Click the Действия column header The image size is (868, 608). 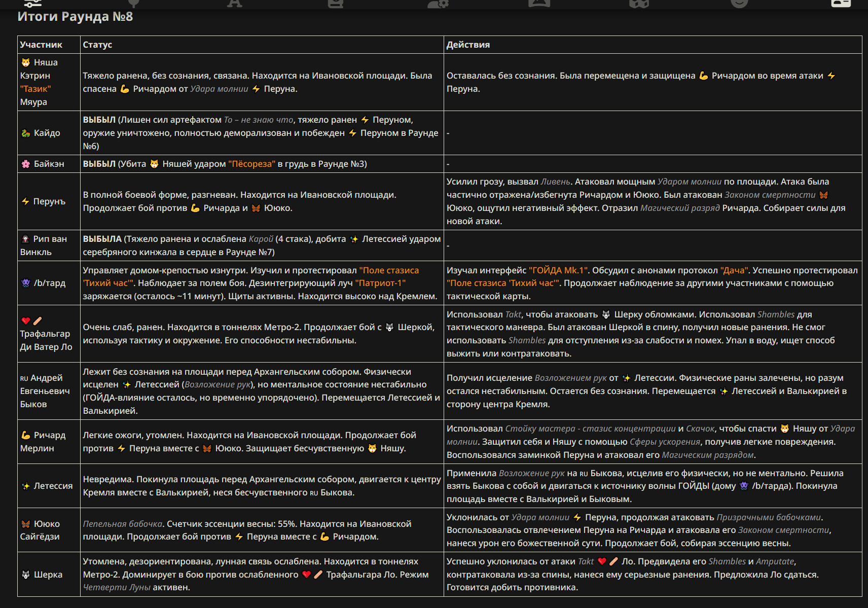(x=468, y=45)
